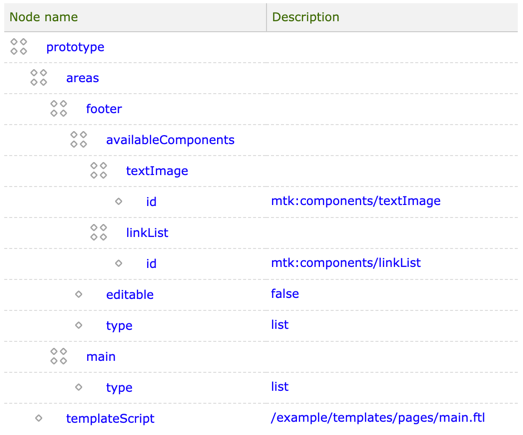Click the node icon for availableComponents
The width and height of the screenshot is (523, 435).
[x=79, y=139]
